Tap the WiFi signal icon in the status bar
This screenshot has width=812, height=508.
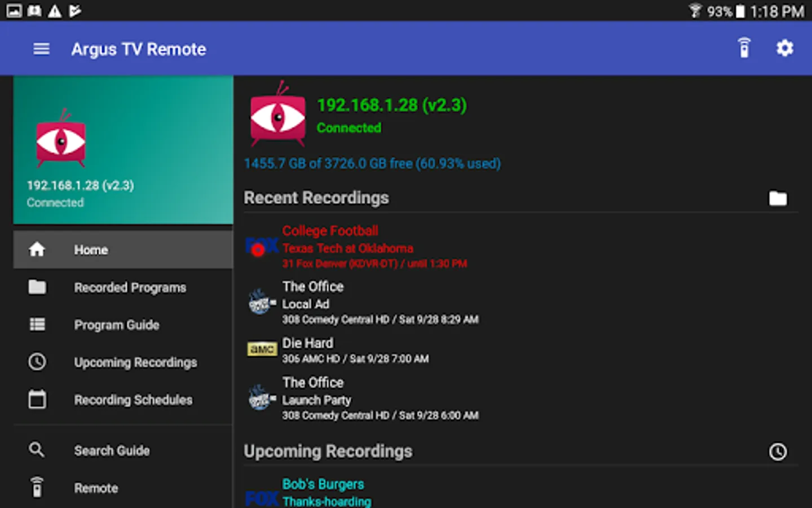point(695,11)
